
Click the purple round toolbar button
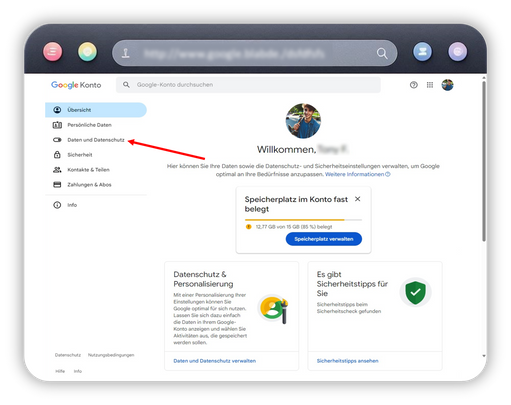(x=458, y=52)
